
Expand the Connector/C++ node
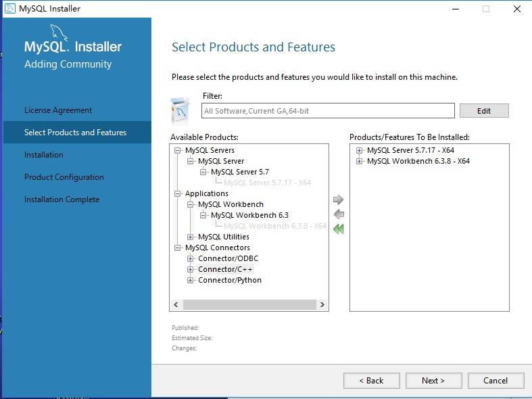[191, 269]
